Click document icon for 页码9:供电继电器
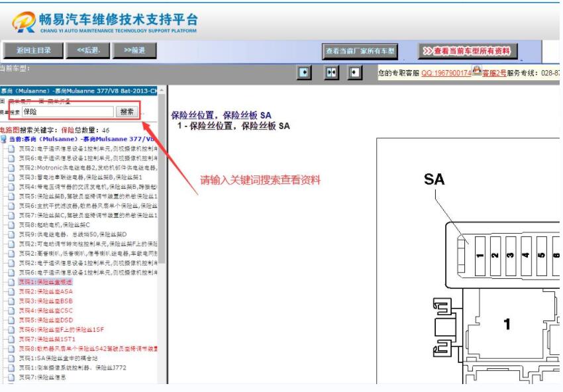 coord(11,234)
